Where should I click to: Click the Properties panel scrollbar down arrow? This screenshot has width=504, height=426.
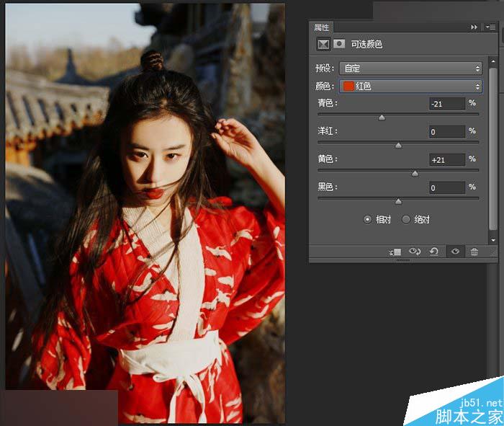click(x=493, y=240)
